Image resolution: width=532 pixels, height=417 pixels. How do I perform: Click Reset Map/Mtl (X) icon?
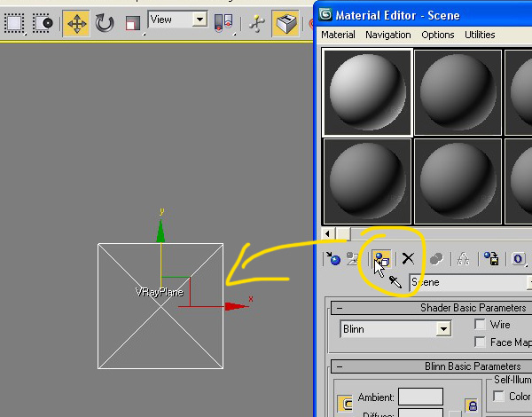coord(408,259)
